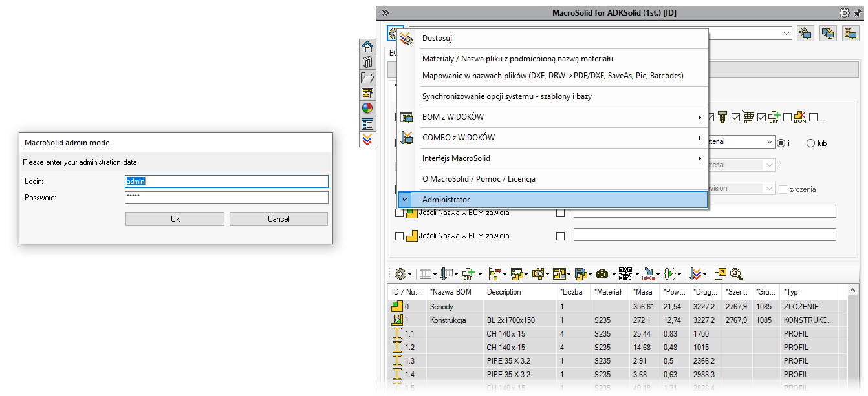Click Cancel in admin mode dialog
The width and height of the screenshot is (868, 396).
[279, 219]
